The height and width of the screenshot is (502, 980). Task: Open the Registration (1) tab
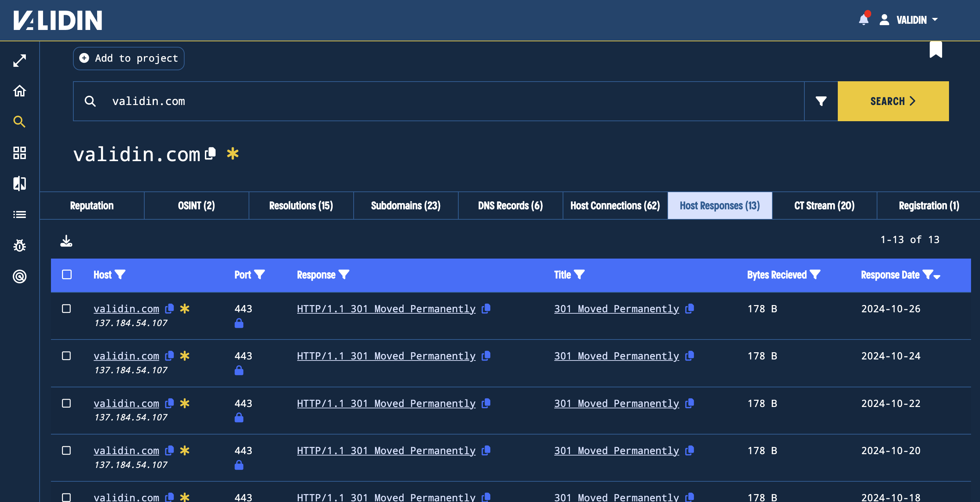coord(929,206)
